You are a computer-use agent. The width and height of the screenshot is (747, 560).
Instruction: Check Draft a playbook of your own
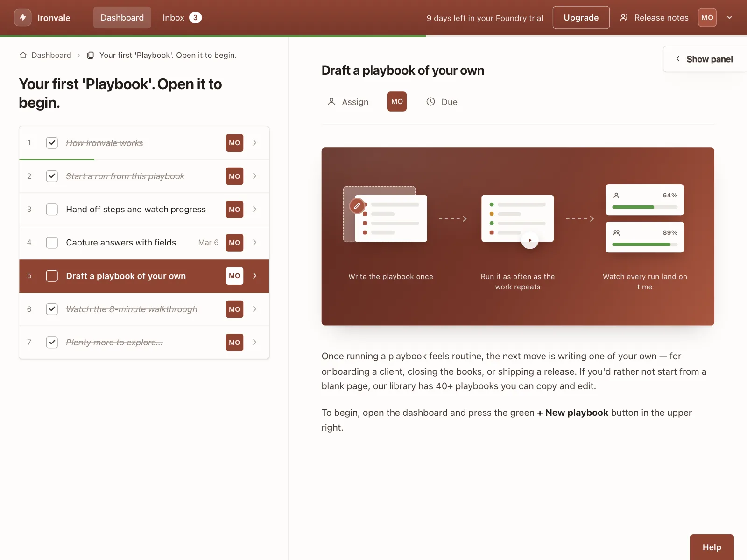click(52, 276)
